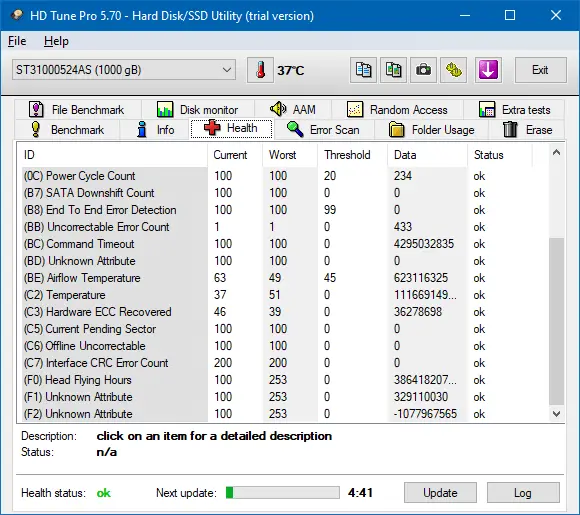
Task: Switch to the Extra tests tab
Action: click(514, 110)
